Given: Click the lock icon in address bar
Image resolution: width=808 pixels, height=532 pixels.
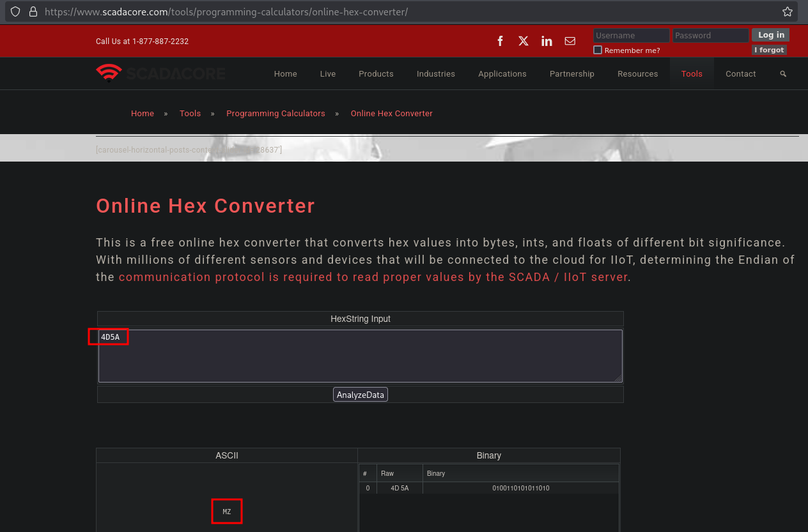Looking at the screenshot, I should (x=33, y=12).
